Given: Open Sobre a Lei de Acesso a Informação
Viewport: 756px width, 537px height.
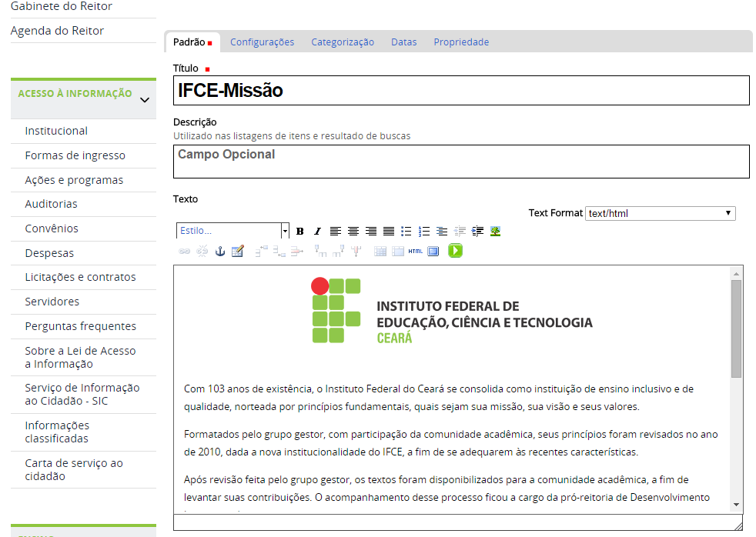Looking at the screenshot, I should click(80, 357).
